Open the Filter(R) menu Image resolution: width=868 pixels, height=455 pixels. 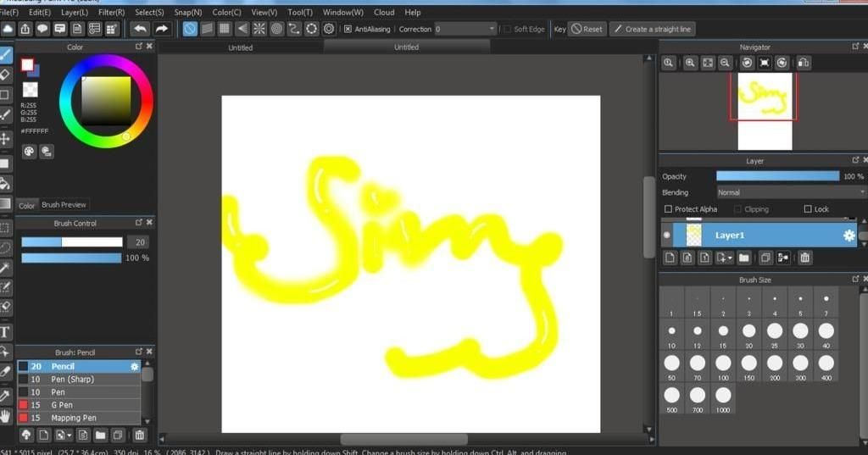click(x=111, y=12)
